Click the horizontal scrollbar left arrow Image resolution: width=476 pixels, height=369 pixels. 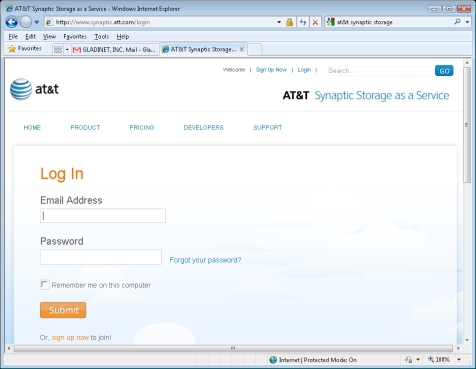click(x=9, y=348)
